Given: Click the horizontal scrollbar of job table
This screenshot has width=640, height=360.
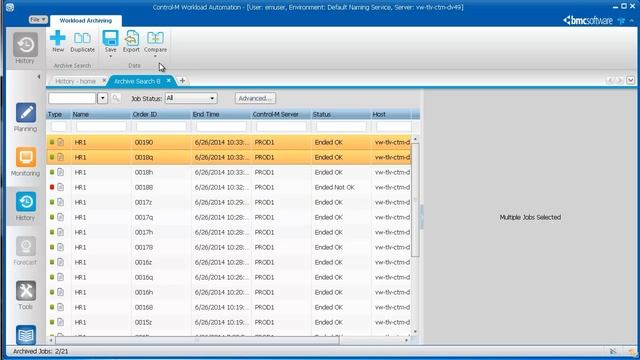Looking at the screenshot, I should [x=197, y=340].
